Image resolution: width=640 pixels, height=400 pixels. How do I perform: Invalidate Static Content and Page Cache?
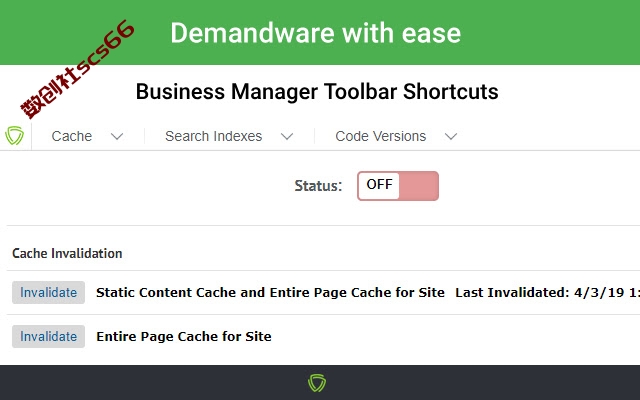(49, 292)
